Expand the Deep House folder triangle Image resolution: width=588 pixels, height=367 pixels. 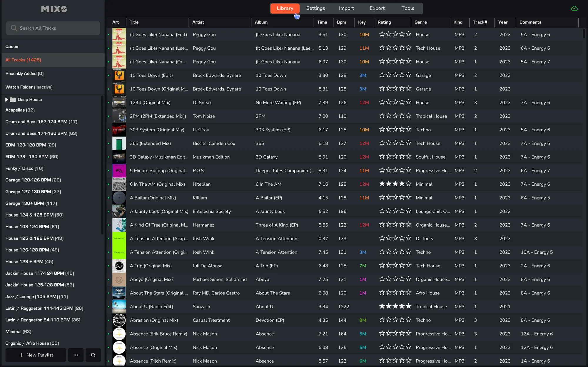pos(6,100)
